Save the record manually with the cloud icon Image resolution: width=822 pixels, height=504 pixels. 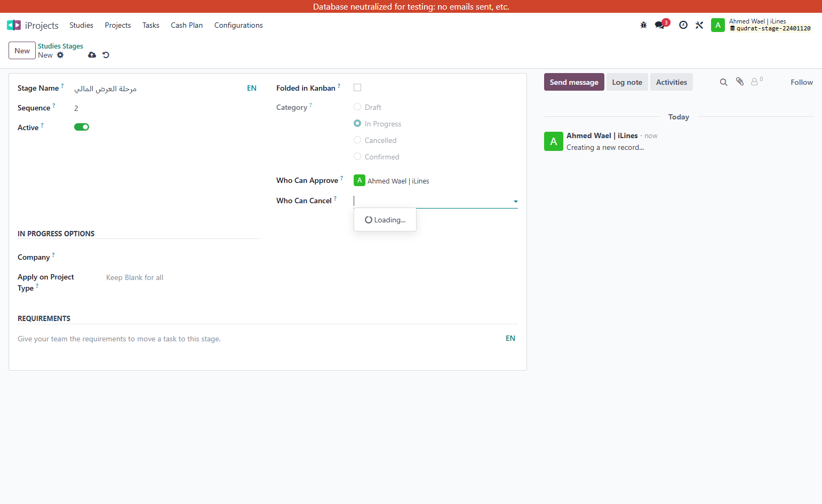pos(92,55)
